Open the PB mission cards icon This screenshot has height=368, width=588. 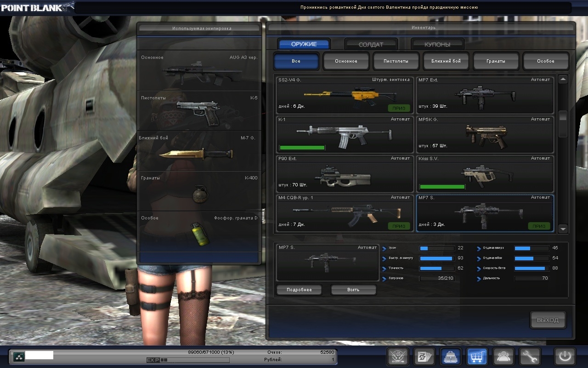pos(424,356)
